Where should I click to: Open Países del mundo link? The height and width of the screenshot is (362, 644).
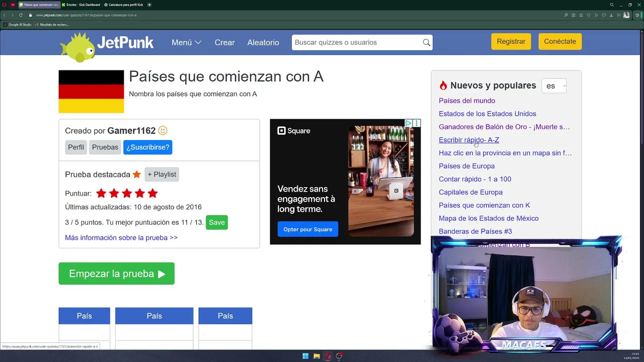pyautogui.click(x=467, y=101)
